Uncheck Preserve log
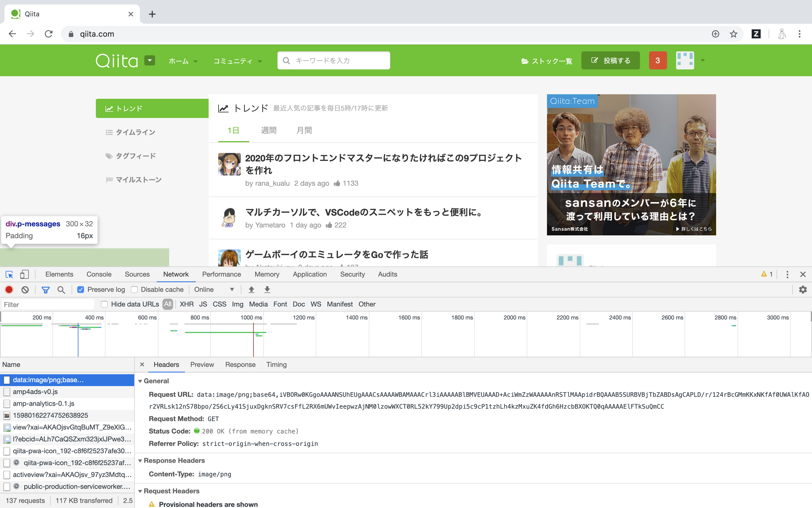Viewport: 812px width, 508px height. coord(81,290)
